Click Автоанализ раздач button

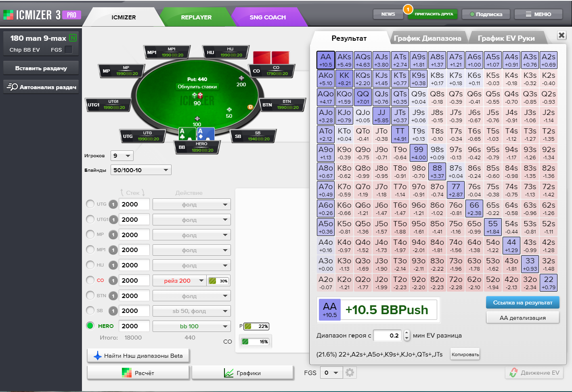click(x=41, y=87)
